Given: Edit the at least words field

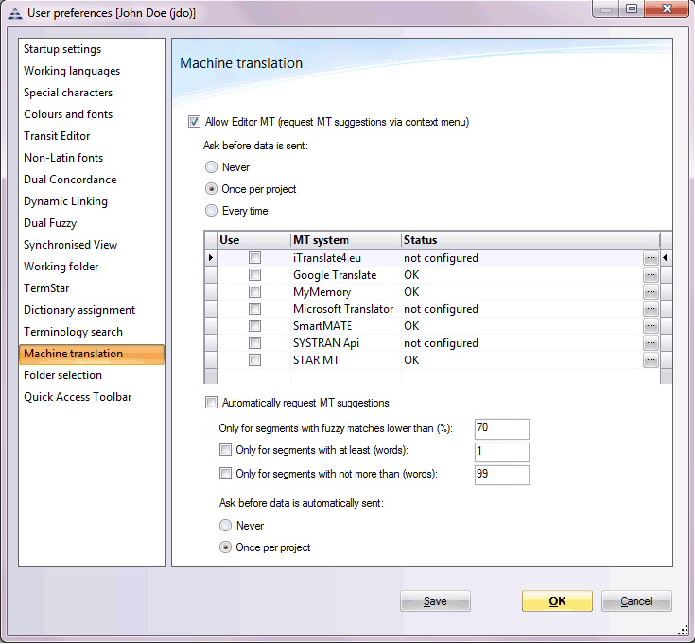Looking at the screenshot, I should click(502, 451).
